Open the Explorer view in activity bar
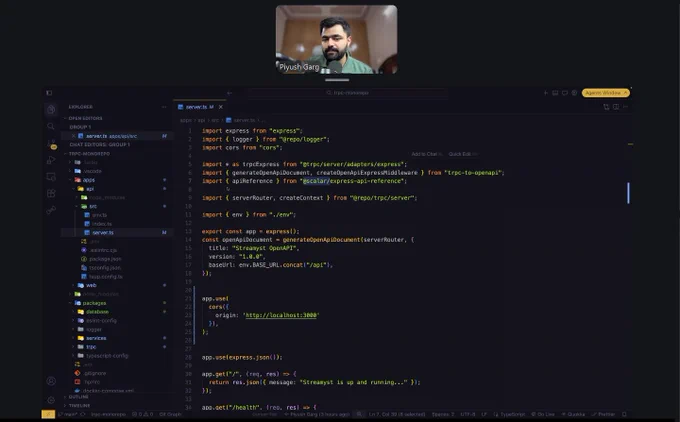 click(51, 109)
